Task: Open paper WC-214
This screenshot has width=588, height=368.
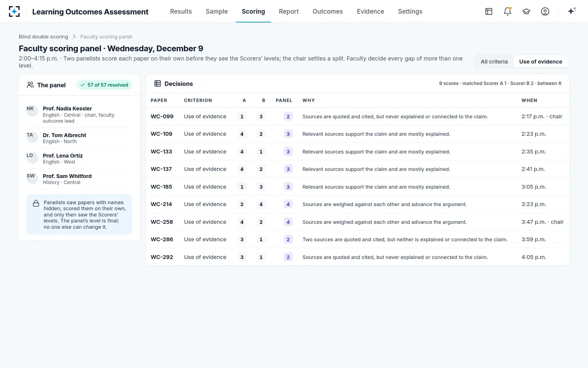Action: click(161, 204)
